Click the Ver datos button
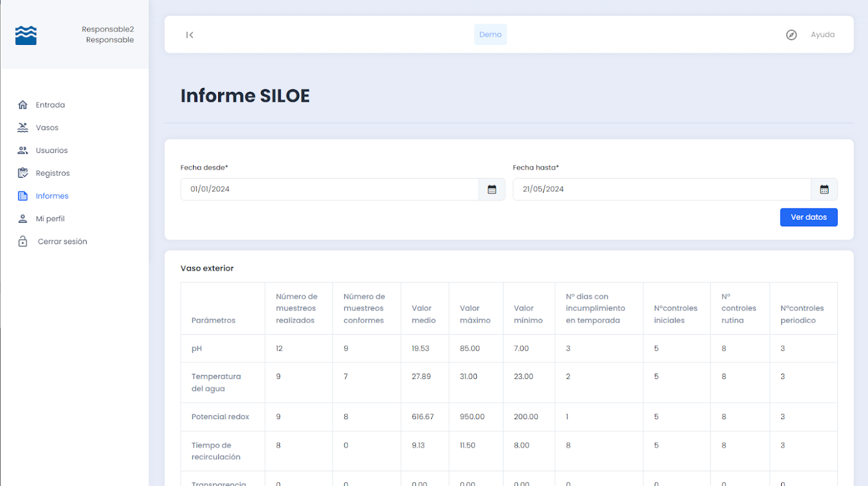868x486 pixels. (808, 217)
